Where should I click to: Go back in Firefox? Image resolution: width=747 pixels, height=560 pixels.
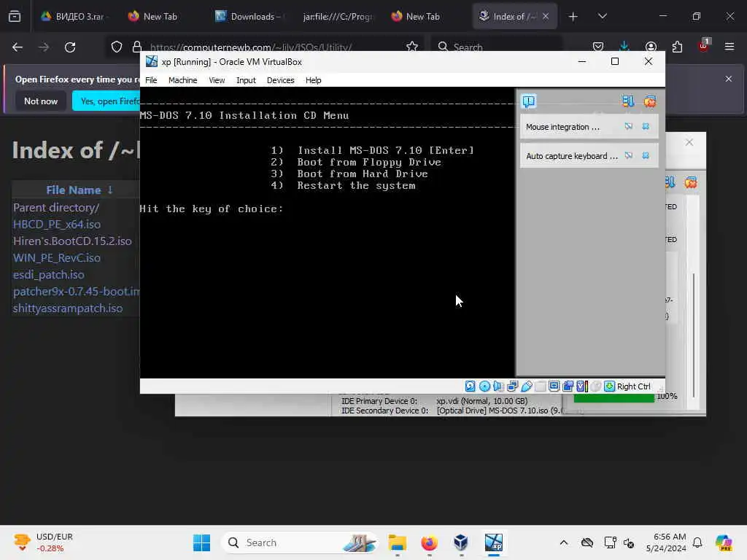[18, 47]
